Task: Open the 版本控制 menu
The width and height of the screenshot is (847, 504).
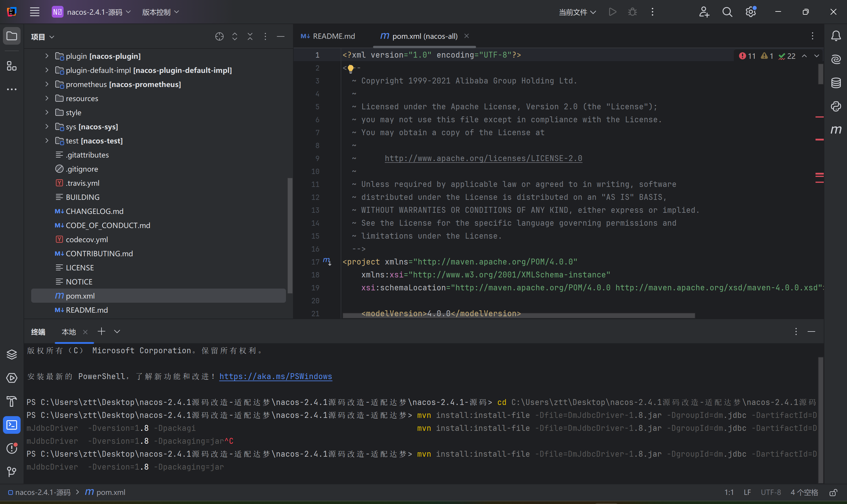Action: 160,12
